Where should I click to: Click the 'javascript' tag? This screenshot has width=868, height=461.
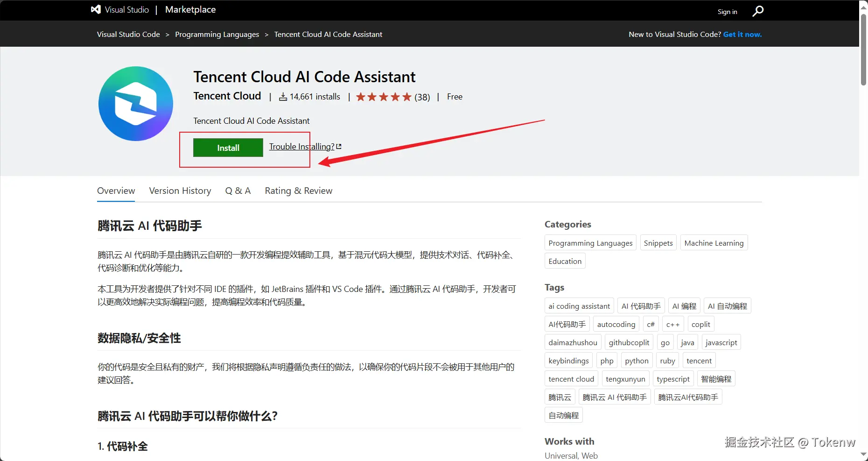721,342
